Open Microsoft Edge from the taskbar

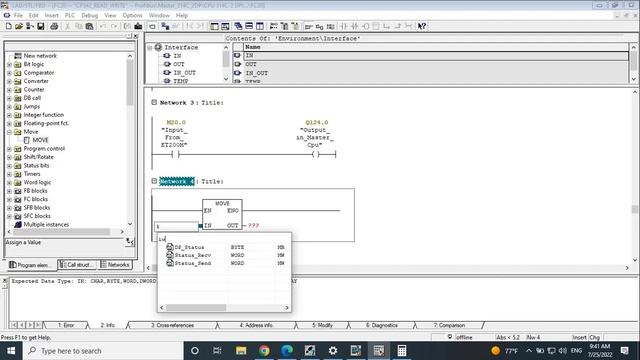287,351
